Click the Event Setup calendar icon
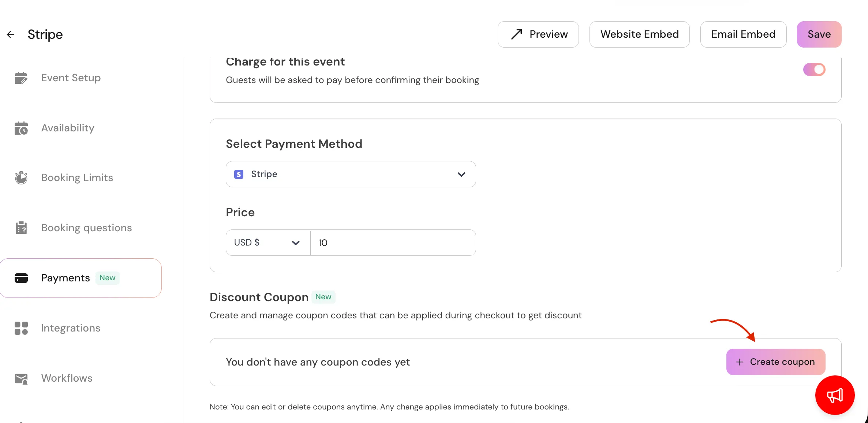The width and height of the screenshot is (868, 423). tap(21, 78)
